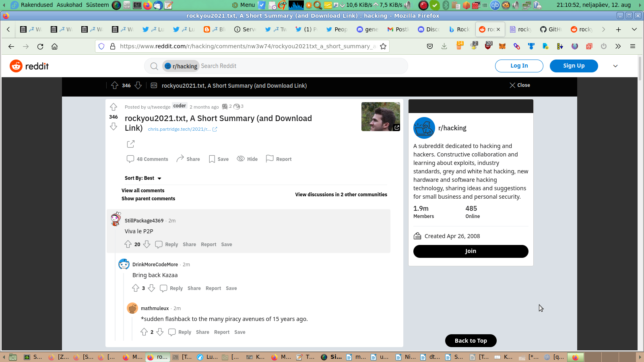Viewport: 644px width, 362px height.
Task: Downvote DrinkMoreCodeMore's comment
Action: pos(151,288)
